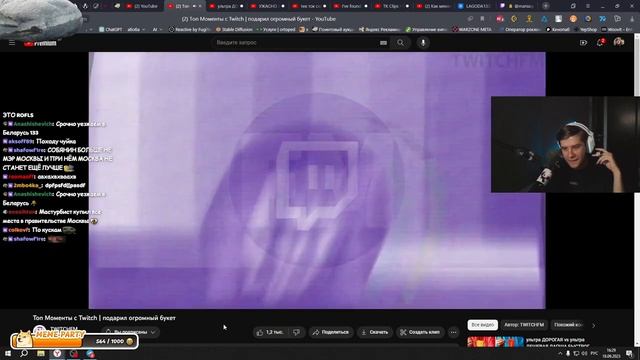Select the Все видео filter chip
Viewport: 640px width, 360px height.
[x=482, y=325]
